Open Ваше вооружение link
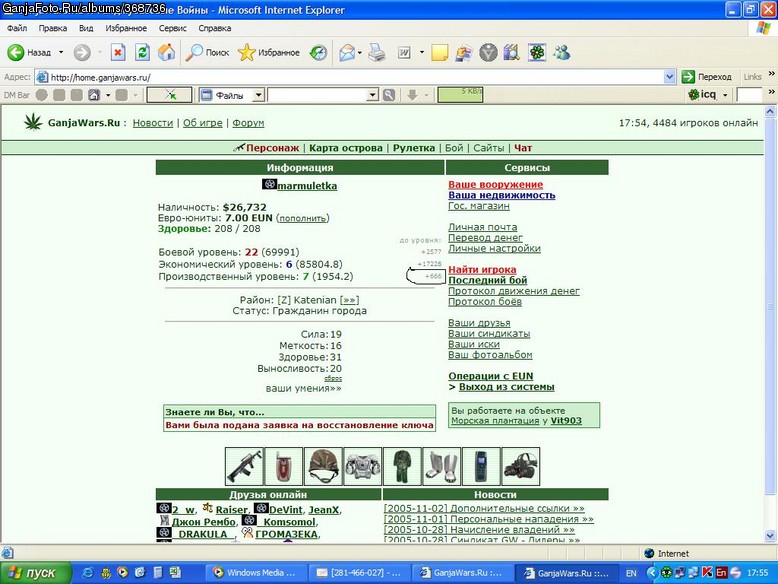The image size is (778, 584). 495,185
